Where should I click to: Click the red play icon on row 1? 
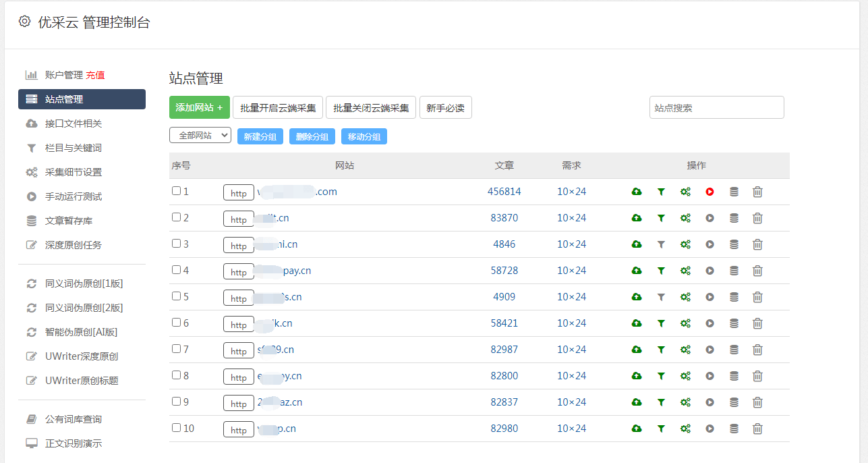coord(710,192)
